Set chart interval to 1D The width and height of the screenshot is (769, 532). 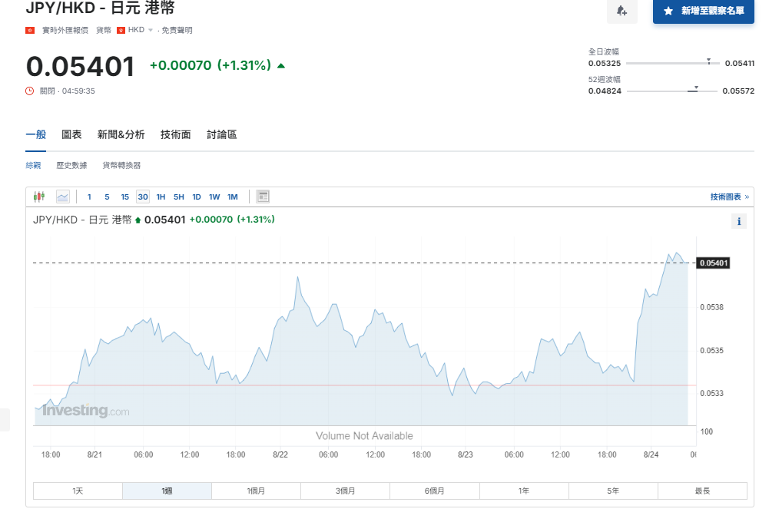point(197,197)
